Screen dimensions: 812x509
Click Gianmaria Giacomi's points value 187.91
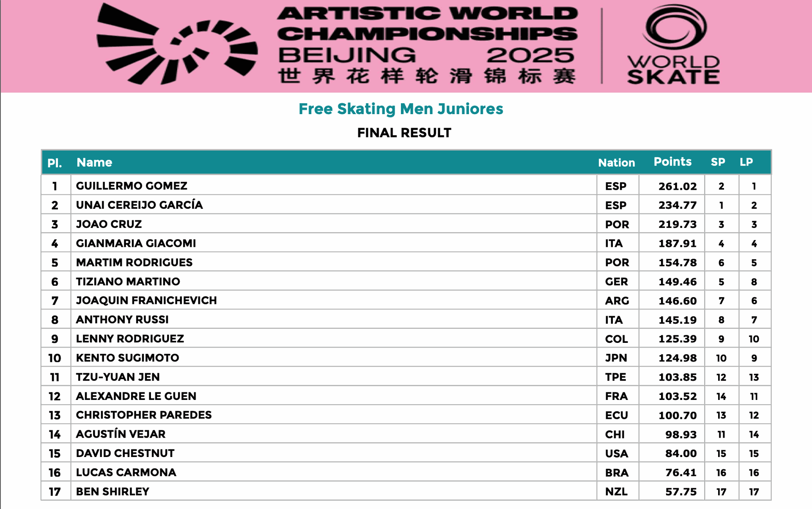click(x=677, y=244)
